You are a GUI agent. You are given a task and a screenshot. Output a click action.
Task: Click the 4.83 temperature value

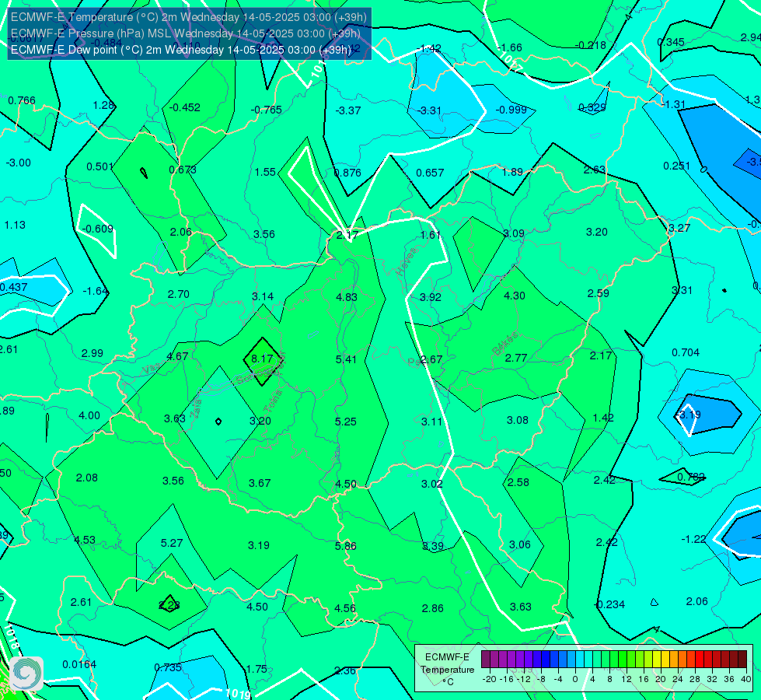[347, 297]
